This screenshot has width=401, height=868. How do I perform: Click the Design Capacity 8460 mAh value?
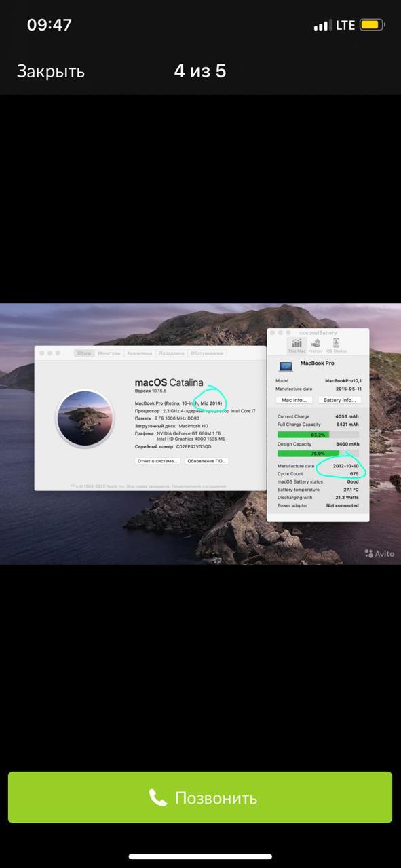coord(347,444)
